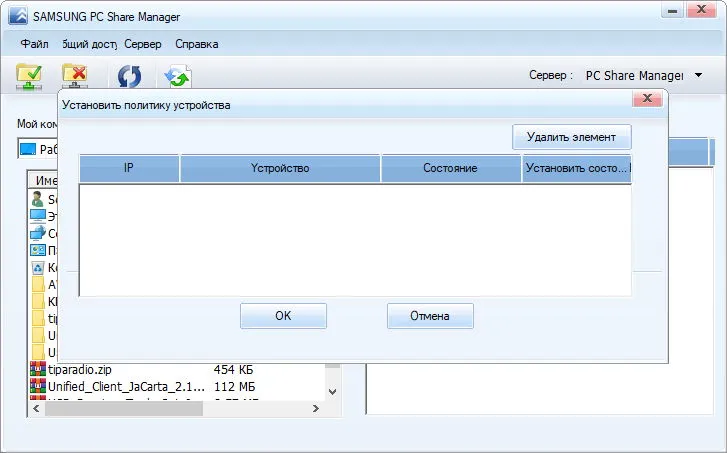Open the Справка menu
Screen dimensions: 727x453
click(197, 44)
